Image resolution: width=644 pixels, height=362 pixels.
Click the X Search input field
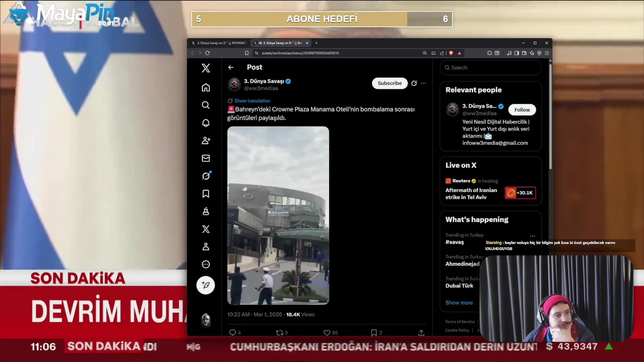491,67
